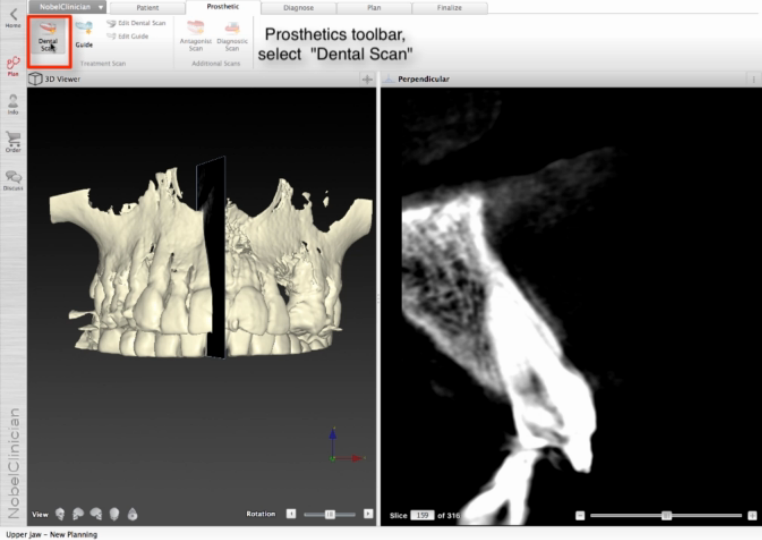Choose the Diagnostic Scan icon
This screenshot has height=540, width=762.
(232, 35)
